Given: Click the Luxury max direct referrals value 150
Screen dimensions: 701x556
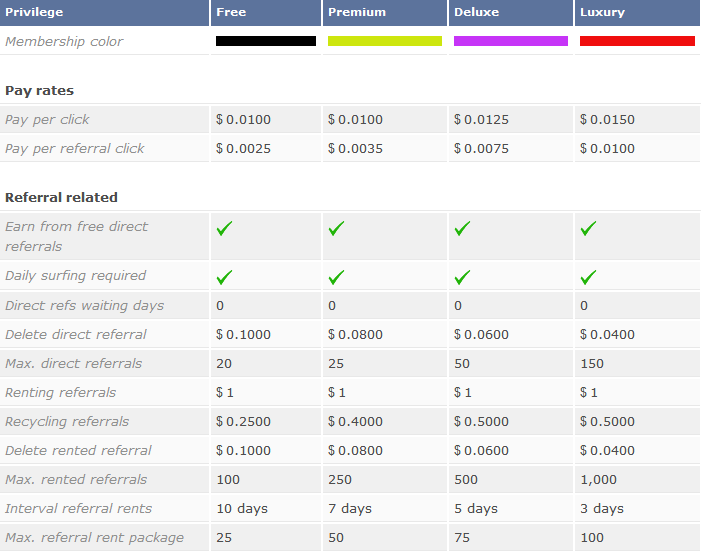Looking at the screenshot, I should pos(592,364).
